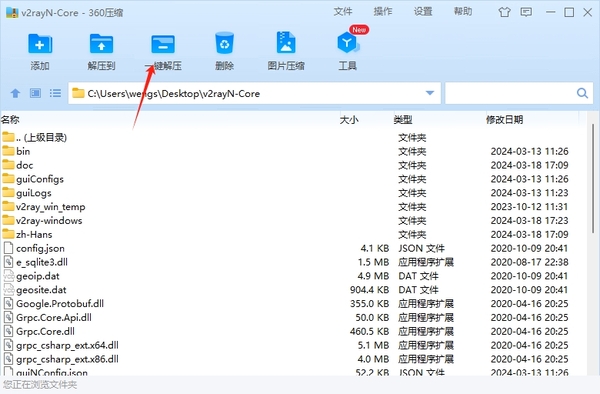
Task: Switch to the icon view mode button
Action: click(36, 93)
